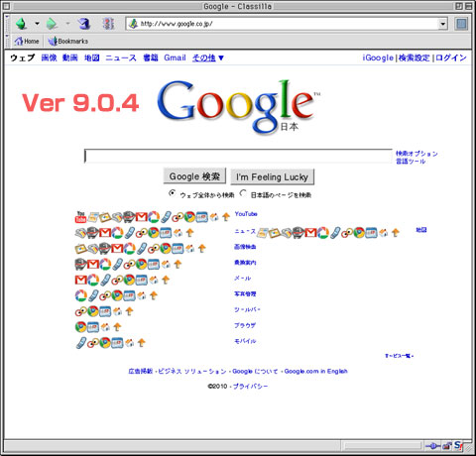Click the YouTube icon in first icon row

81,217
